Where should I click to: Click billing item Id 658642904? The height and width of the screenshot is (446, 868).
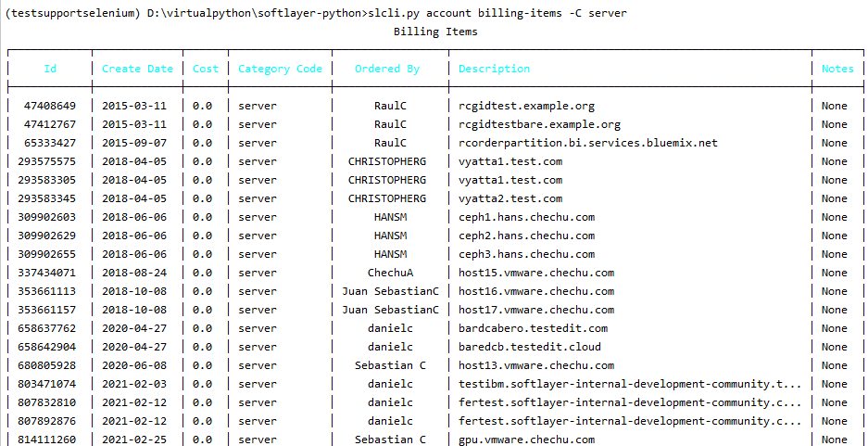click(x=47, y=347)
